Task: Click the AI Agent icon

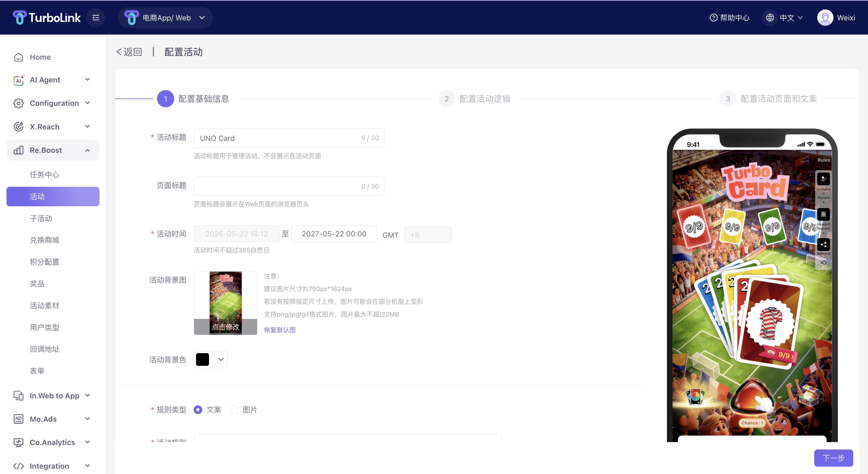Action: (19, 80)
